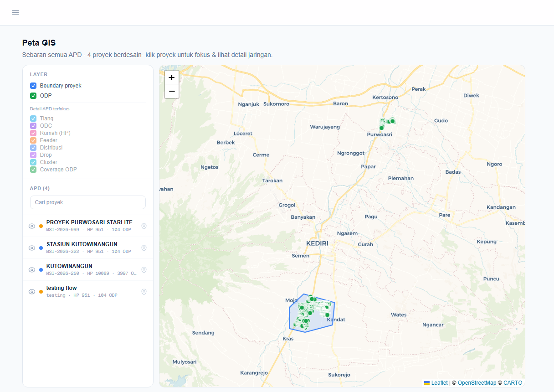Open the OpenStreetMap attribution link
The width and height of the screenshot is (554, 392).
pos(477,383)
